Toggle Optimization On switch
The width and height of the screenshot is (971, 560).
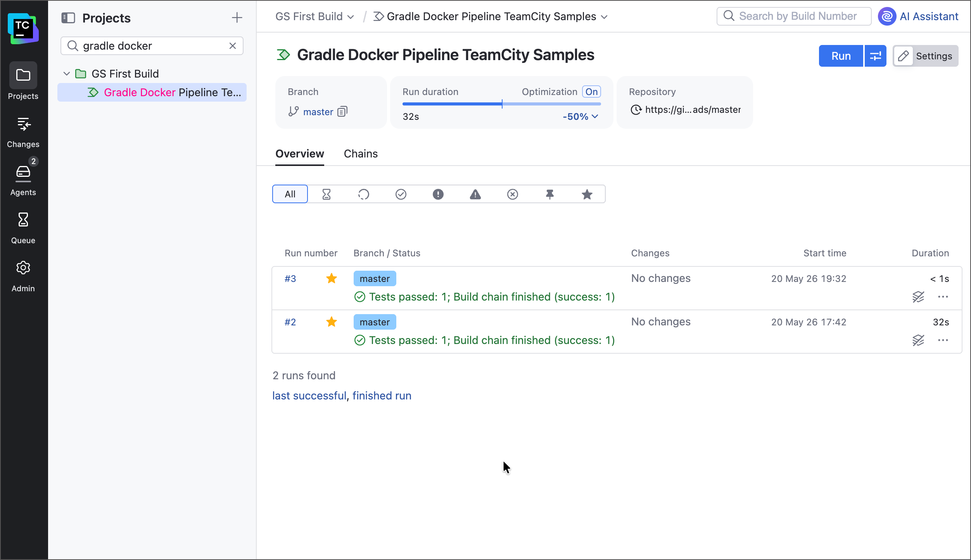[591, 92]
